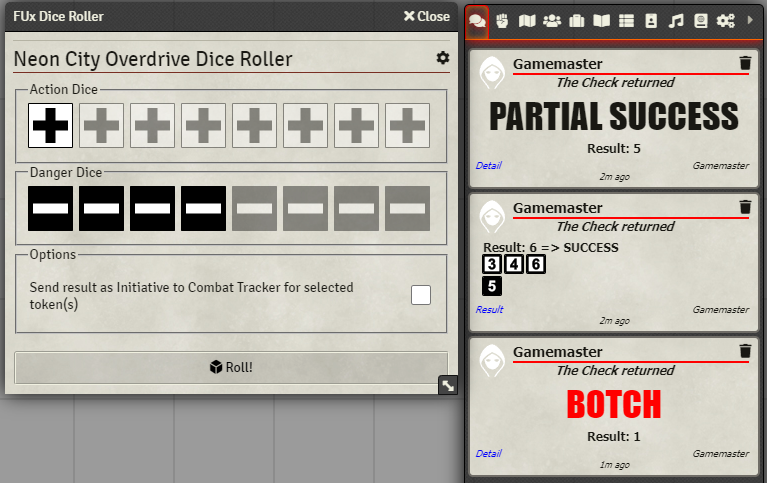767x483 pixels.
Task: Toggle send result as Initiative checkbox
Action: (x=421, y=295)
